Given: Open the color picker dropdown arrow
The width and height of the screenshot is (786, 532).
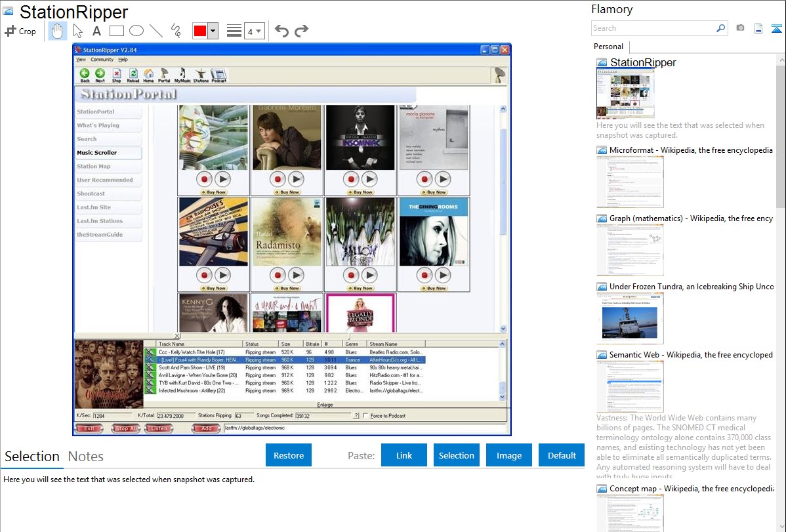Looking at the screenshot, I should [213, 31].
